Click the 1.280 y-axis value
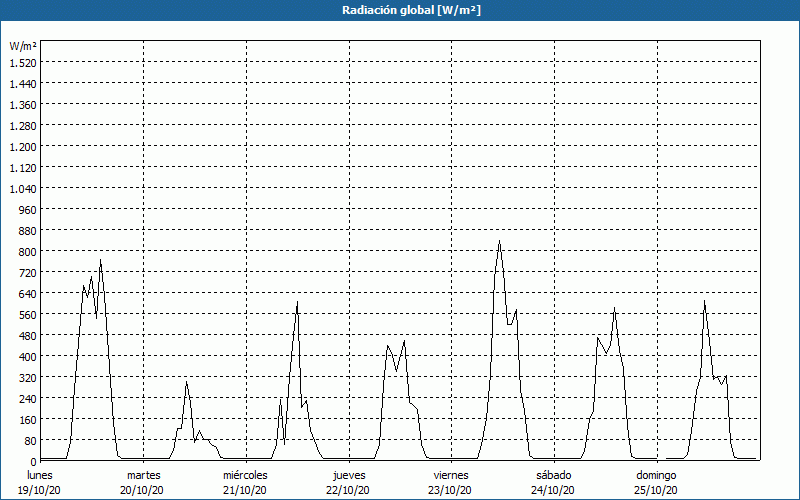Image resolution: width=800 pixels, height=500 pixels. point(23,126)
